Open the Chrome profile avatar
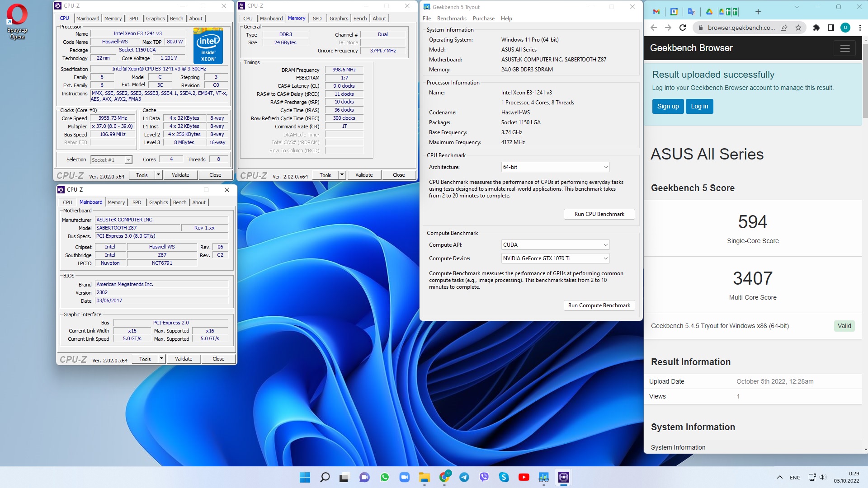Screen dimensions: 868x488 pos(845,28)
